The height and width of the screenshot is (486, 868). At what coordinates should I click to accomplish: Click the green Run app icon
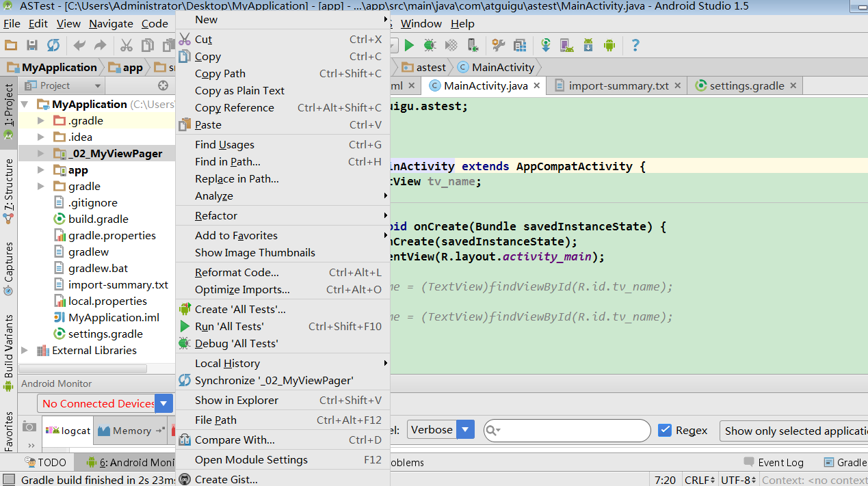[409, 45]
